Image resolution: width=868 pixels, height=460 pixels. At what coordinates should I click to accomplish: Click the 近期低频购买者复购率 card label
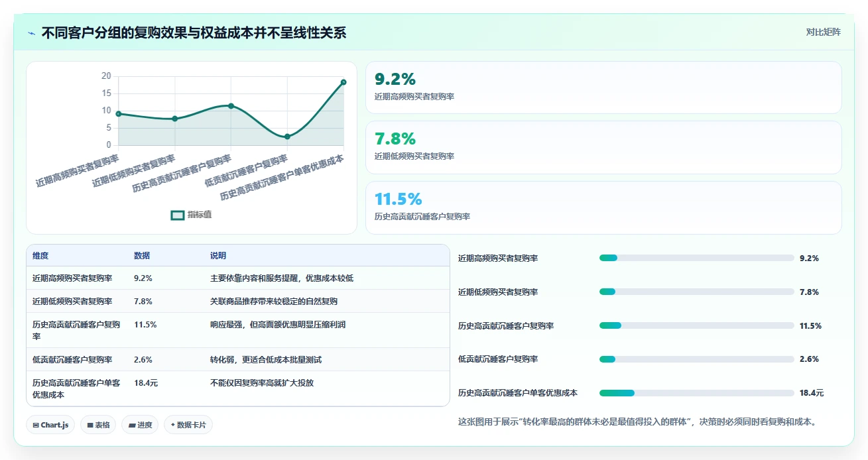(414, 156)
